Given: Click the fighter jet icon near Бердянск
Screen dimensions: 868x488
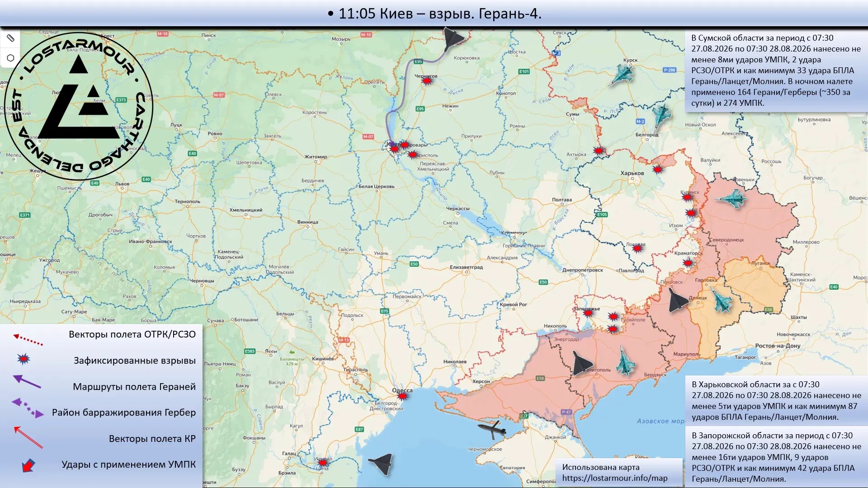Looking at the screenshot, I should pos(626,361).
